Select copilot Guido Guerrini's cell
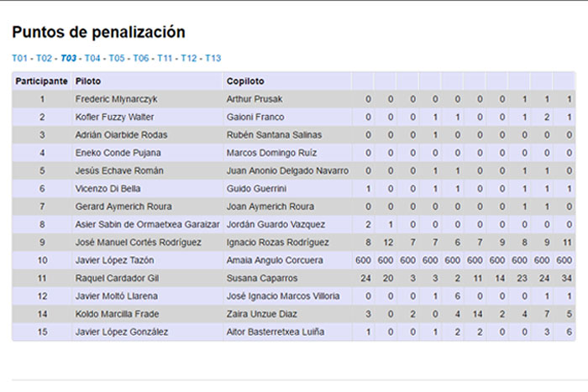Viewport: 588px width, 392px height. point(256,189)
